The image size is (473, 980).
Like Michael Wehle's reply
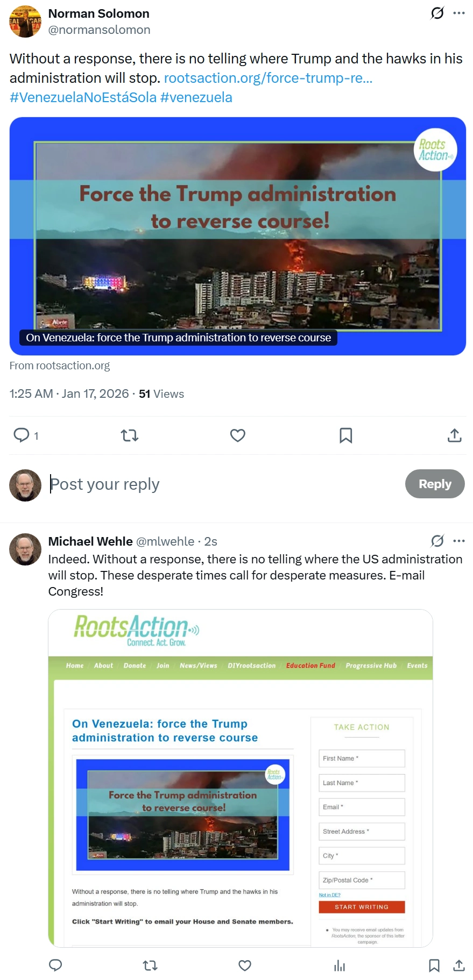(x=245, y=965)
